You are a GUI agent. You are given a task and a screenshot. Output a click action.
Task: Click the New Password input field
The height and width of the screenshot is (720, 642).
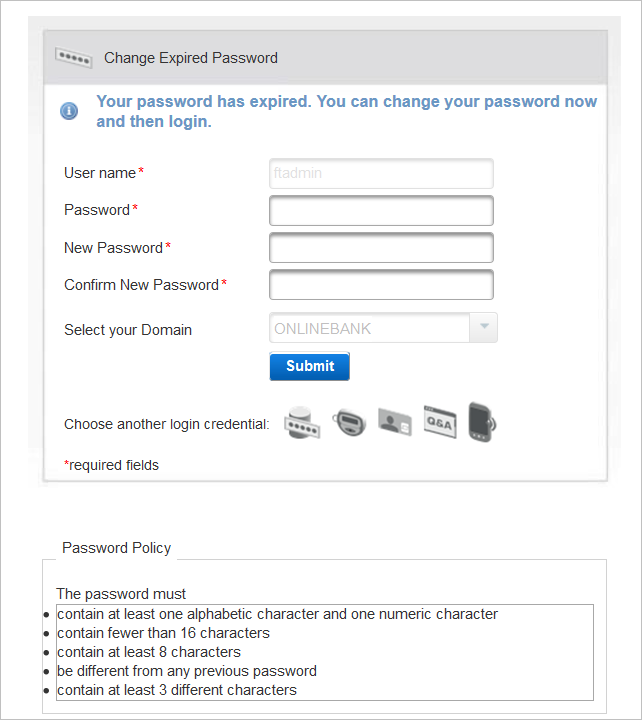[381, 248]
